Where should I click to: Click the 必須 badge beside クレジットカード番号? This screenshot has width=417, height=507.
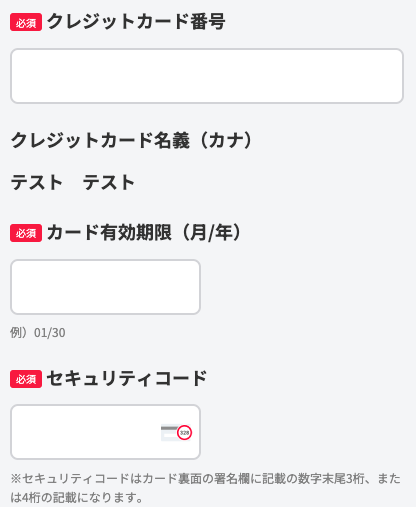pos(26,22)
